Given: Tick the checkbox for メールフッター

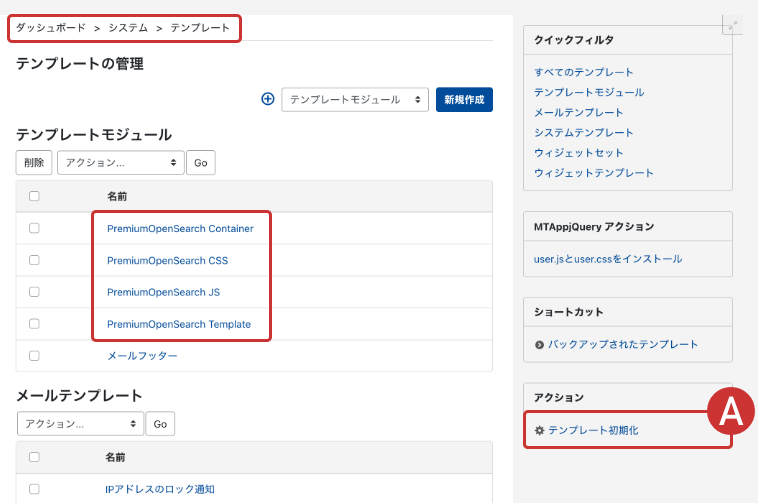Looking at the screenshot, I should click(34, 355).
